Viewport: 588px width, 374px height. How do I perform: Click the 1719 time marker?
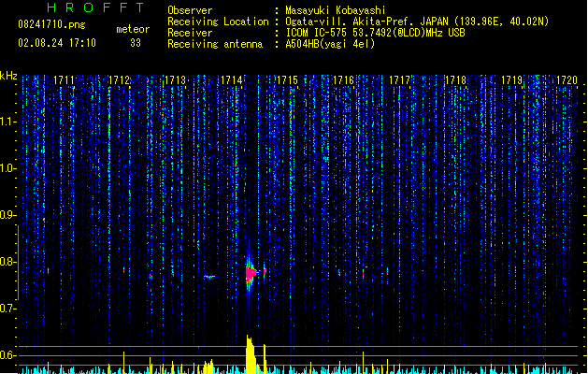coord(511,80)
